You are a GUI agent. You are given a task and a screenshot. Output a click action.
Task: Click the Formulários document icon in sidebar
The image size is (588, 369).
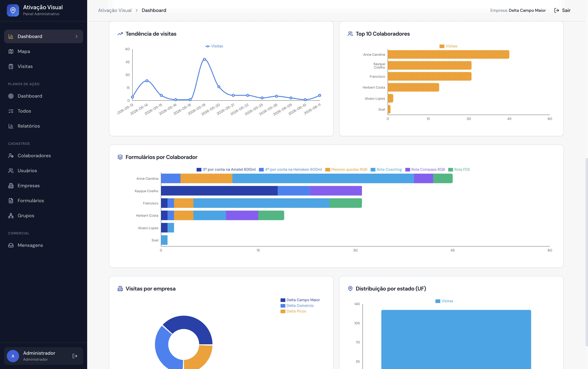(11, 201)
